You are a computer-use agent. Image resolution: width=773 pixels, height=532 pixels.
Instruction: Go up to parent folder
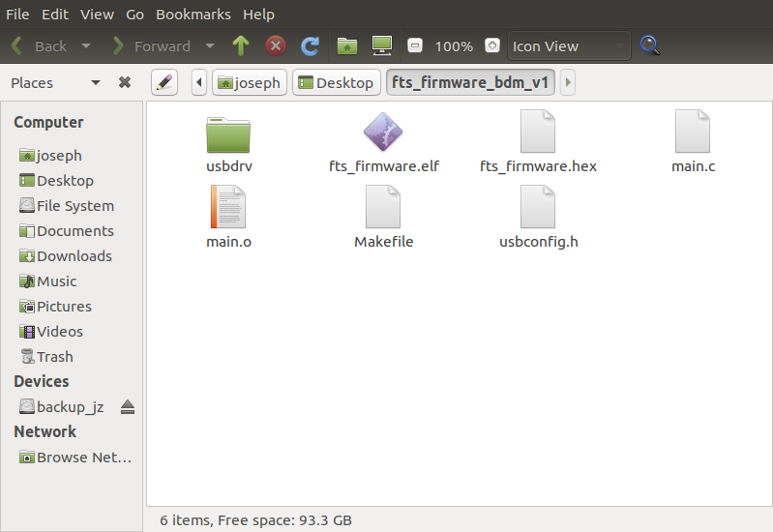point(241,45)
